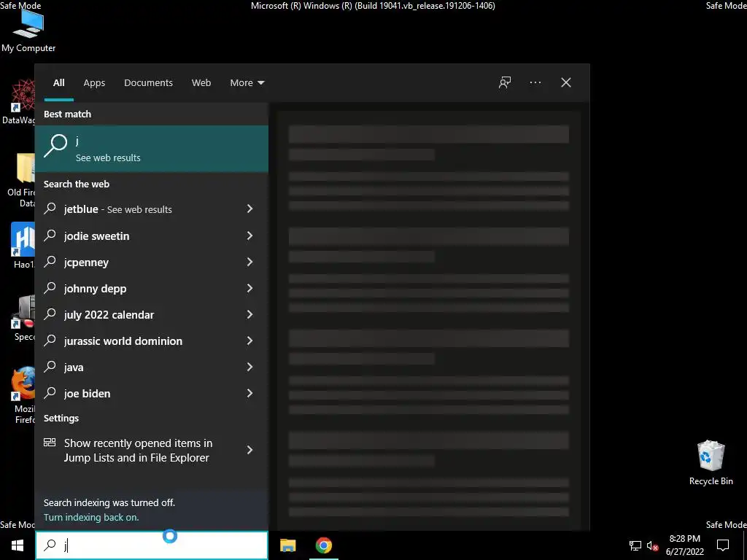Click Turn indexing back on link
The height and width of the screenshot is (560, 747).
91,517
